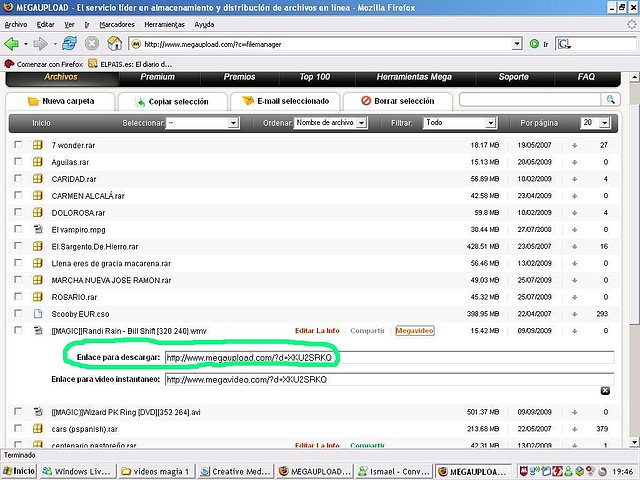Click the Enlace para video instantaneo field
The height and width of the screenshot is (480, 640).
click(389, 380)
